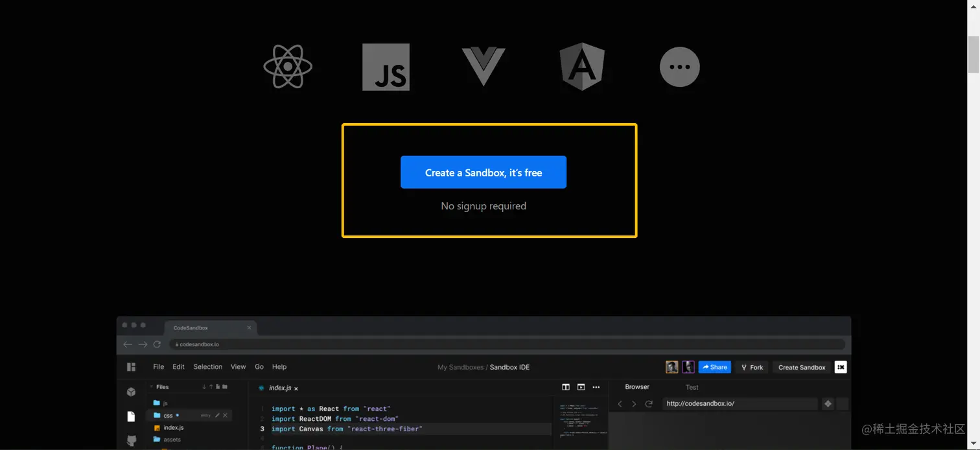Click the preview pane back arrow
This screenshot has height=450, width=980.
point(620,404)
